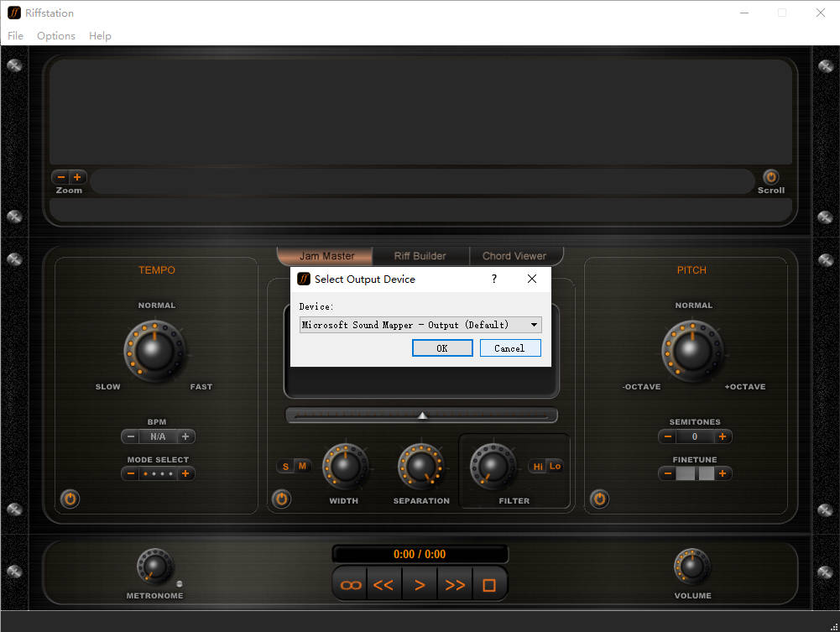Click Mode Select minus button

pyautogui.click(x=130, y=473)
